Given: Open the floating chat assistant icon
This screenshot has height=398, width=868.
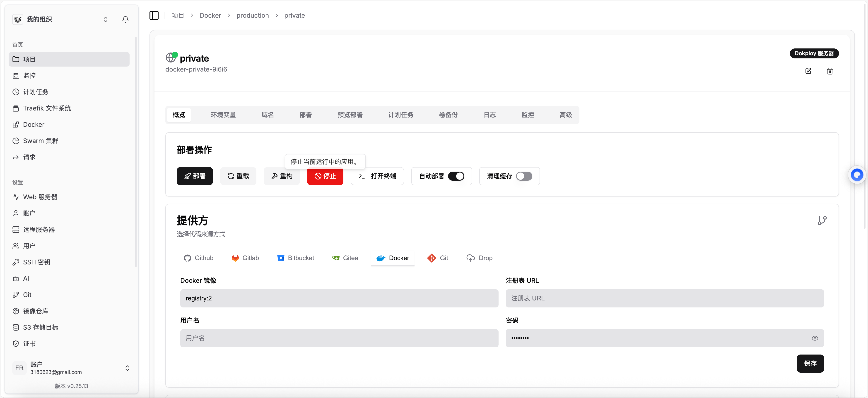Looking at the screenshot, I should point(857,175).
